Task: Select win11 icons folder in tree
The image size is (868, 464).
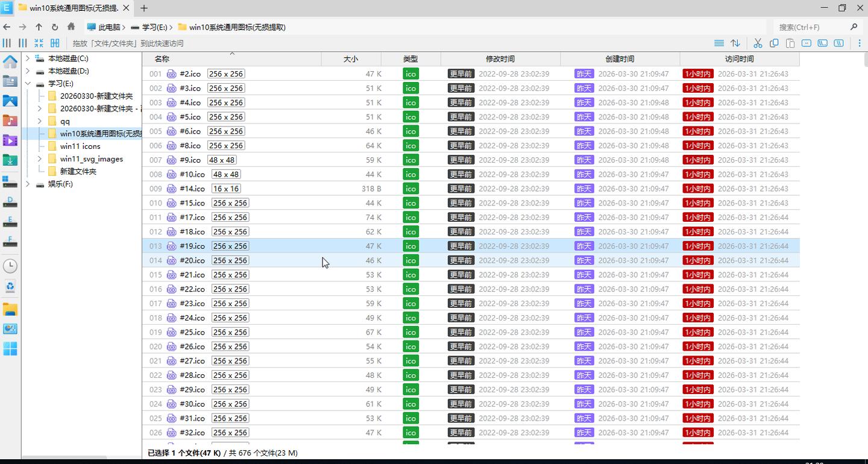Action: 80,146
